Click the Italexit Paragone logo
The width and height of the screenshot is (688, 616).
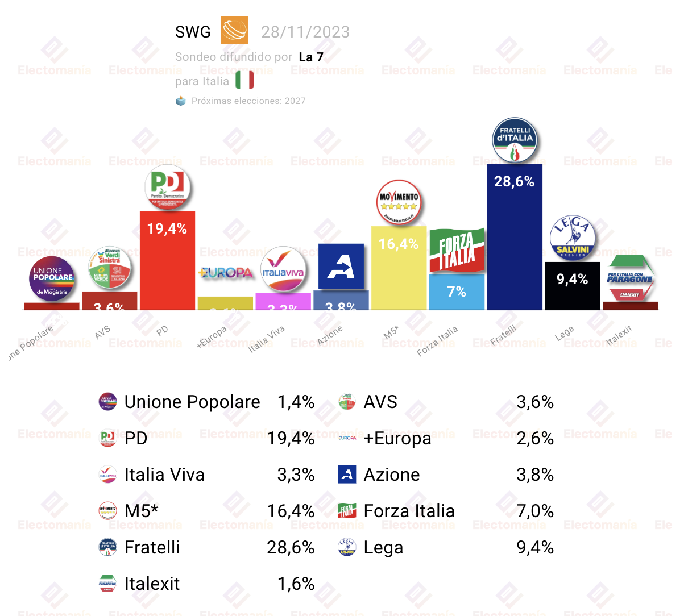[x=630, y=278]
